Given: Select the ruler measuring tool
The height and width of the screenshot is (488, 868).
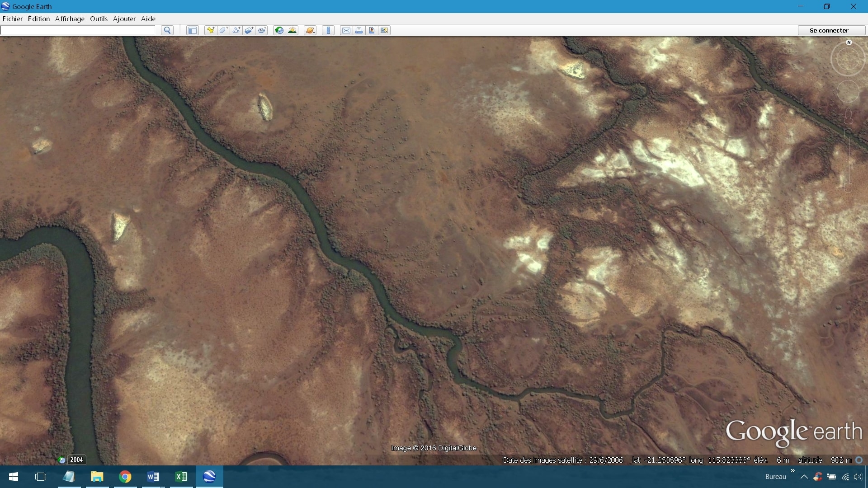Looking at the screenshot, I should [x=328, y=30].
